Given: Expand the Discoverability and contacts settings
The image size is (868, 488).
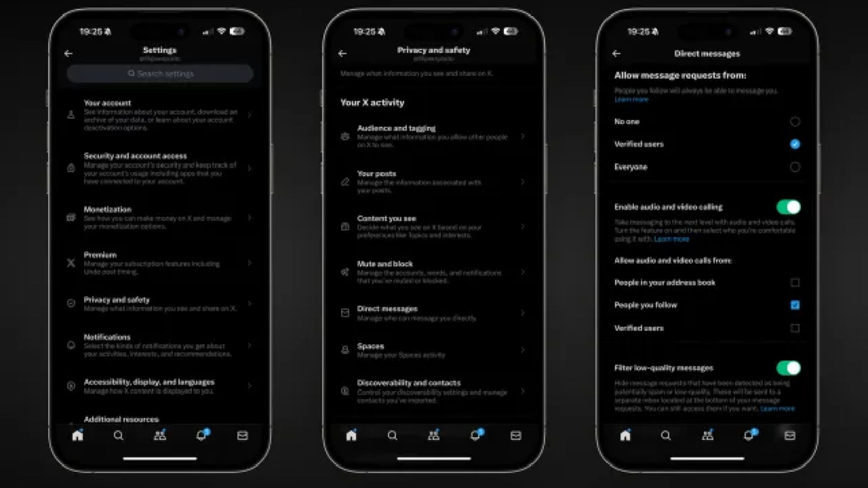Looking at the screenshot, I should point(432,390).
